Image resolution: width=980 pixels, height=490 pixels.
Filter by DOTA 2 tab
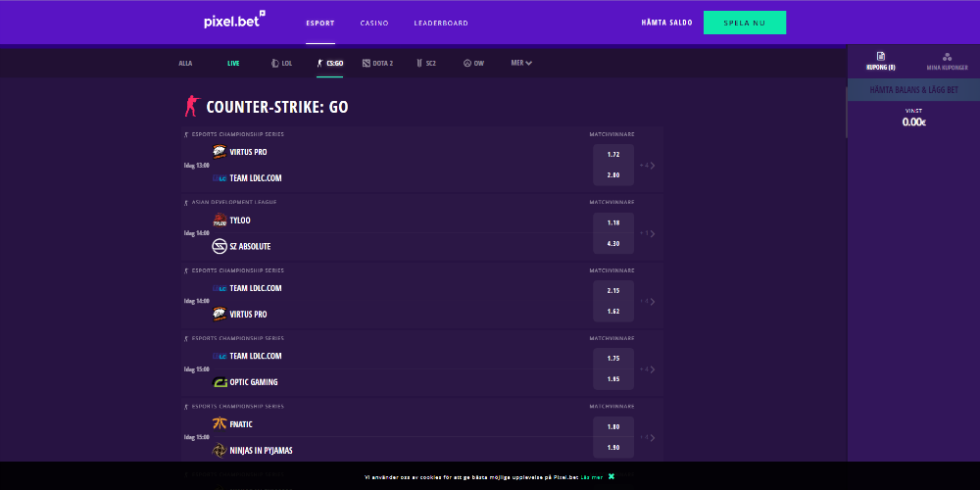(x=377, y=63)
